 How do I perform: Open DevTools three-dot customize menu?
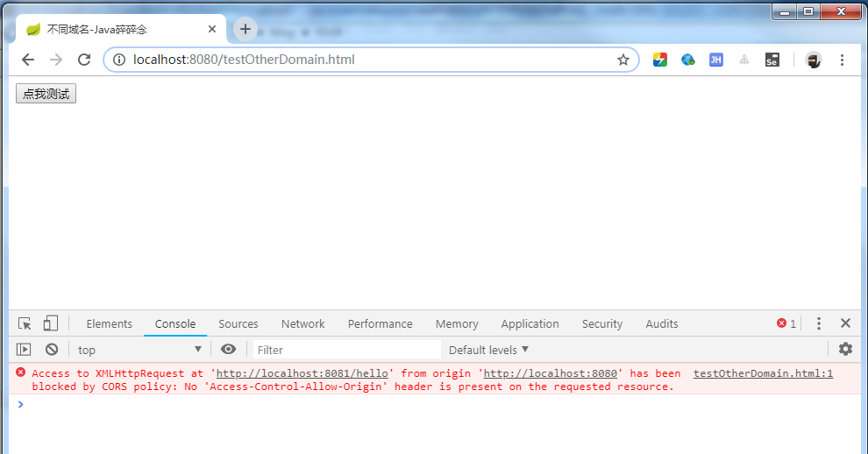819,323
